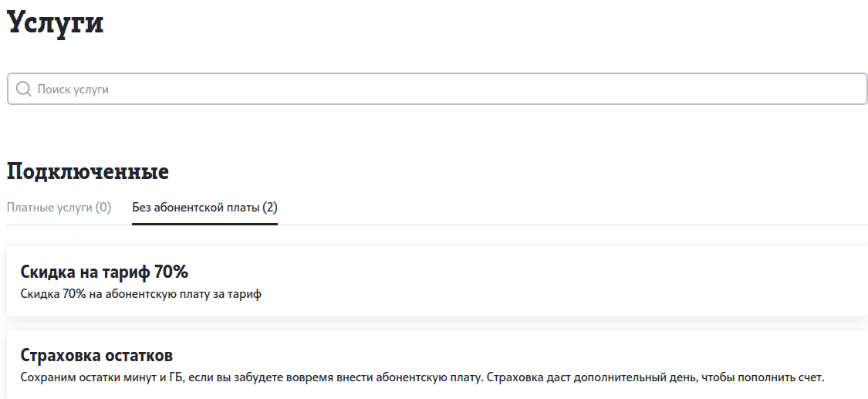Click the "Поиск услуги" placeholder text
Screen dimensions: 868x399
point(73,90)
